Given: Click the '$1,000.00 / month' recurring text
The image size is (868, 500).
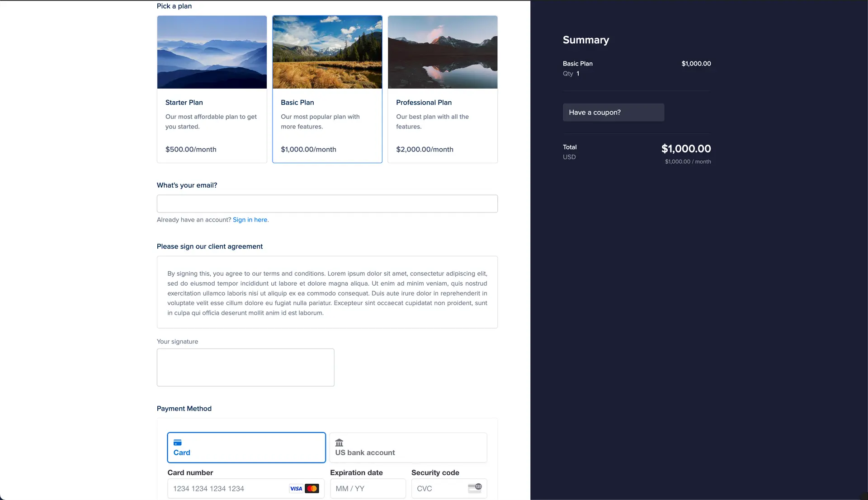Looking at the screenshot, I should [x=688, y=162].
